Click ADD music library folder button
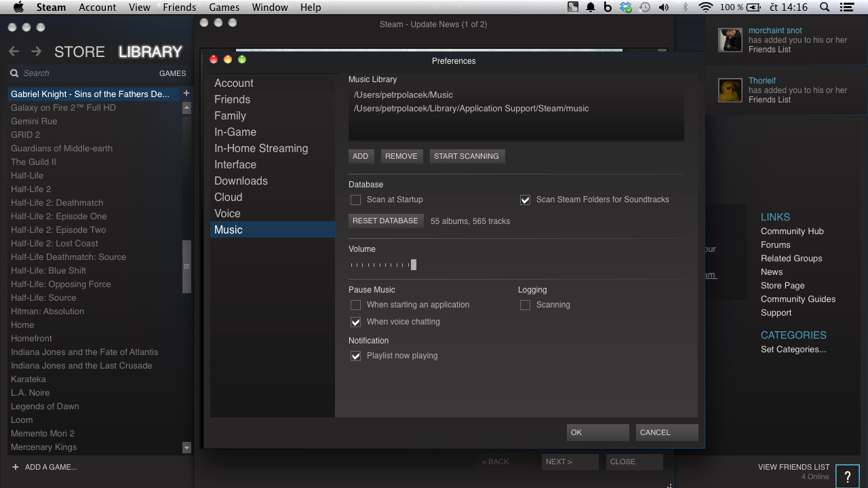868x488 pixels. 361,156
